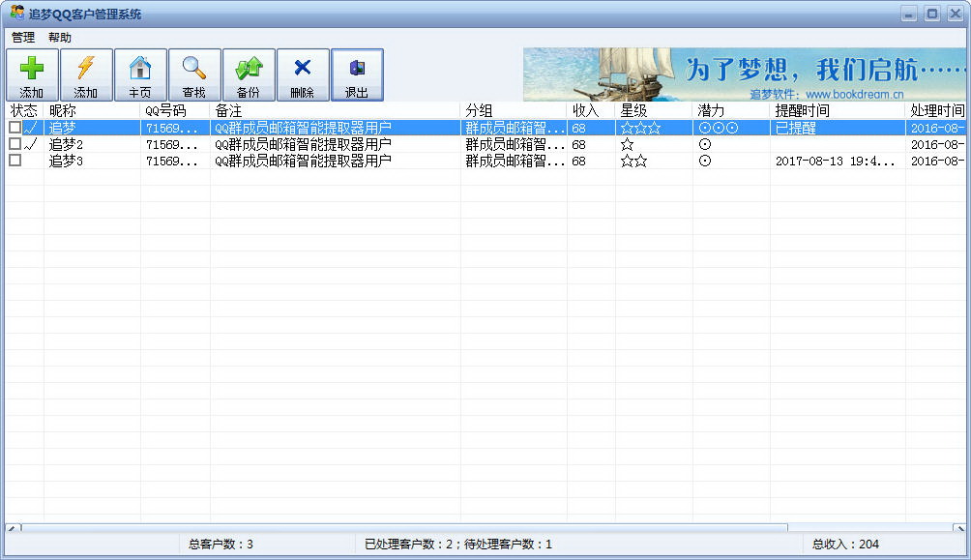This screenshot has height=560, width=971.
Task: Click the 分组 cell in the 追梦2 row
Action: click(515, 144)
